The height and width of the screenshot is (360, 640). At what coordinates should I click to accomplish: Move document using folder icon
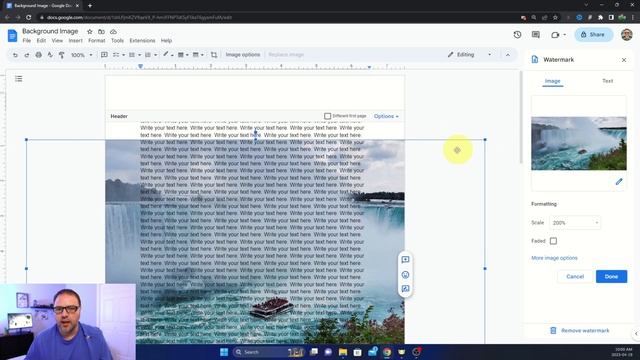click(101, 31)
